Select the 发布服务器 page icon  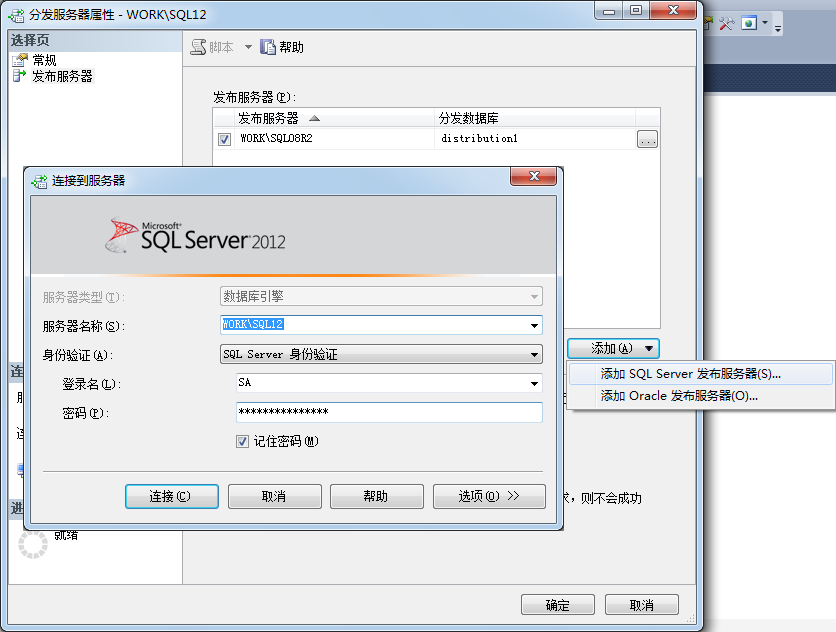19,76
